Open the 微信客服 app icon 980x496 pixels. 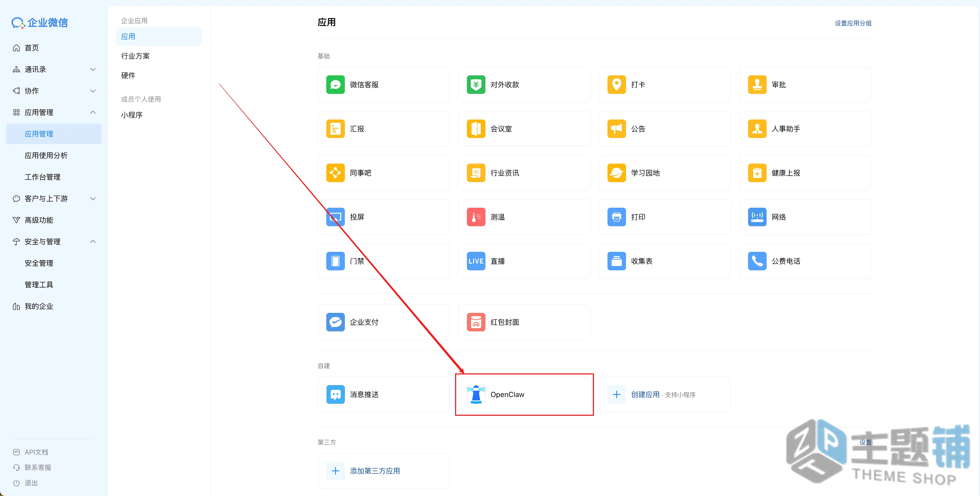coord(335,84)
